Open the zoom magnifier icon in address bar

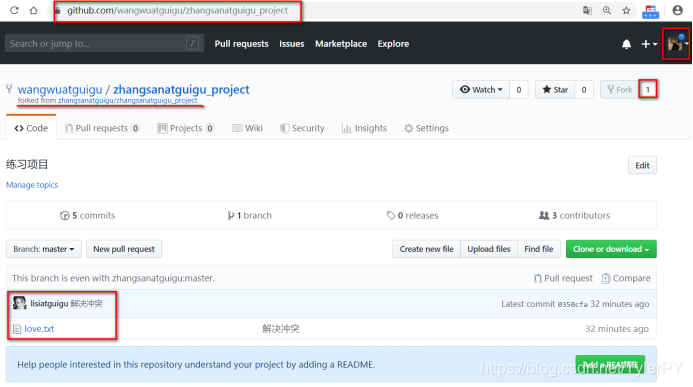tap(607, 10)
